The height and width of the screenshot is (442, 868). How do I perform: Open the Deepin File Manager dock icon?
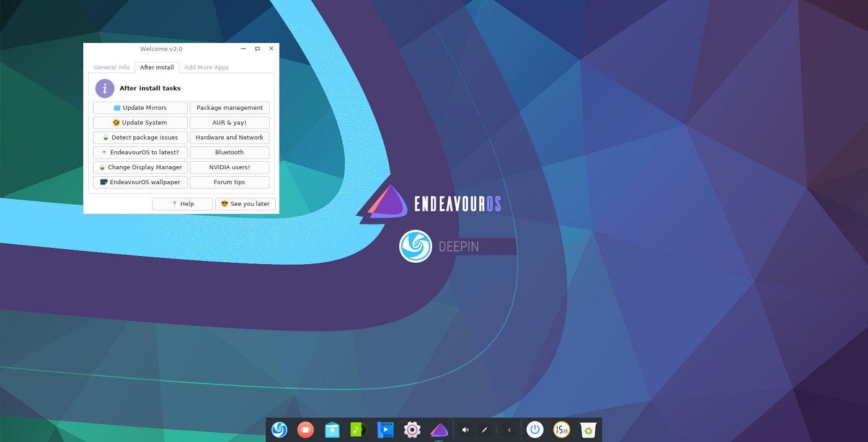pyautogui.click(x=332, y=429)
